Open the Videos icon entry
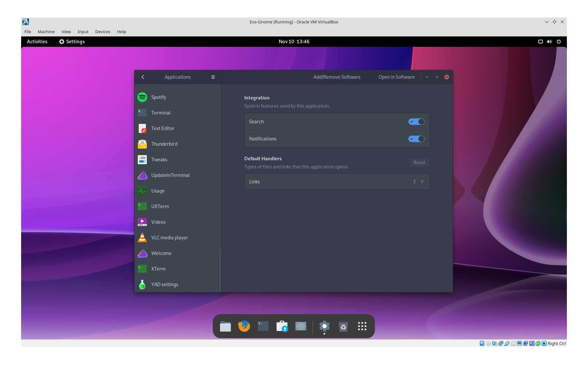 click(142, 222)
